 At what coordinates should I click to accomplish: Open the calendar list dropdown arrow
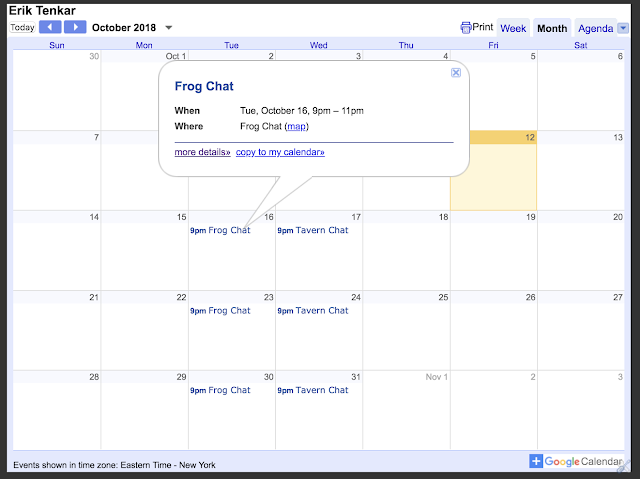point(622,28)
